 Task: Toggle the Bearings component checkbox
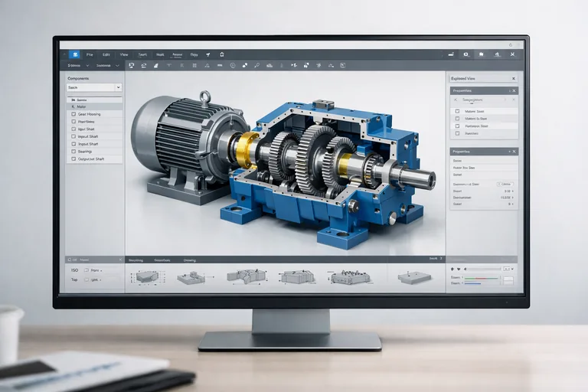(73, 152)
